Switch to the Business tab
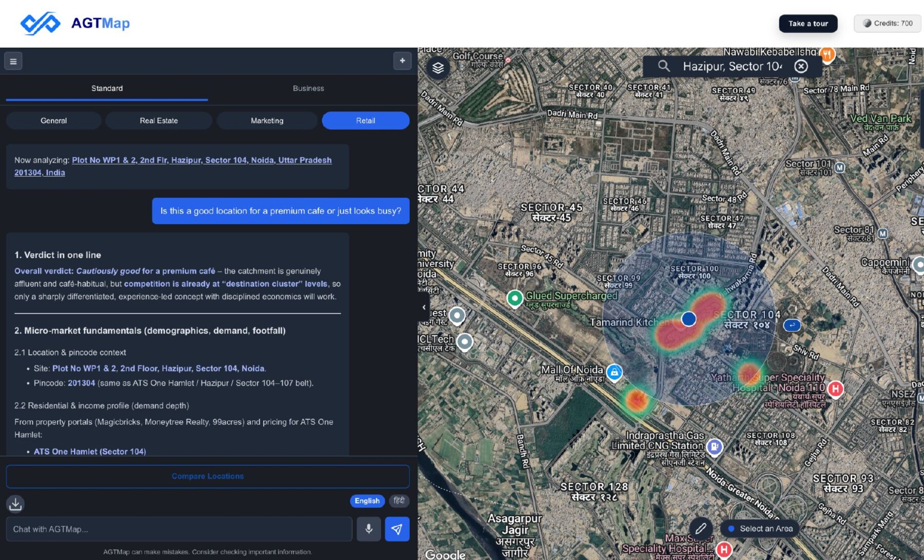924x560 pixels. coord(309,88)
